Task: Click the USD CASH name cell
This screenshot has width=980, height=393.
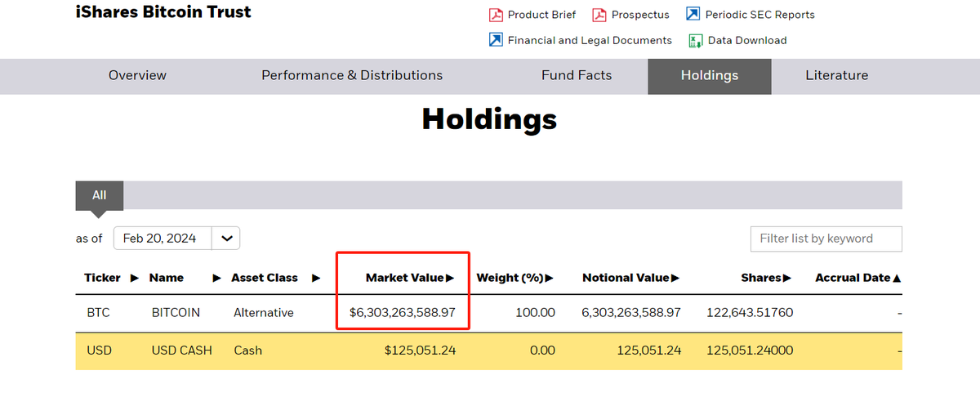Action: (x=182, y=351)
